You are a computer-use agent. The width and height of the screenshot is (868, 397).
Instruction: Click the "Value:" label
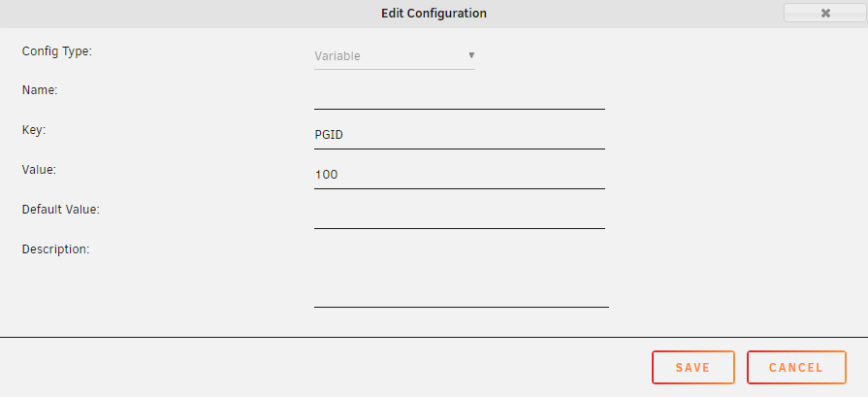tap(39, 169)
